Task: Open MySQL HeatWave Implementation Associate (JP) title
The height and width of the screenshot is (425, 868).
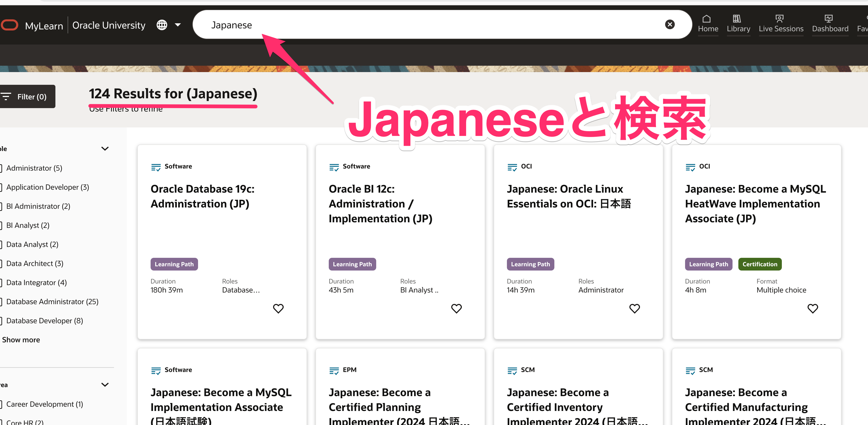Action: (x=755, y=204)
